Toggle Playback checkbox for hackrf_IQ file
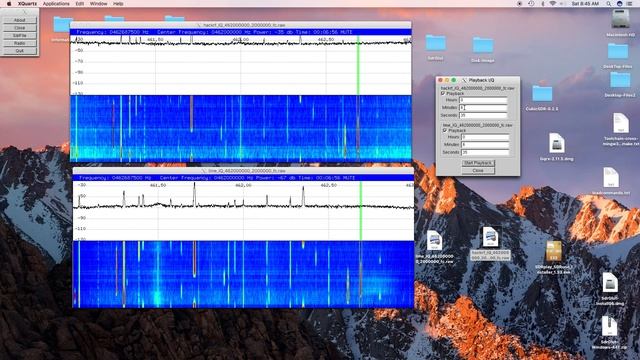This screenshot has height=360, width=640. (x=443, y=93)
